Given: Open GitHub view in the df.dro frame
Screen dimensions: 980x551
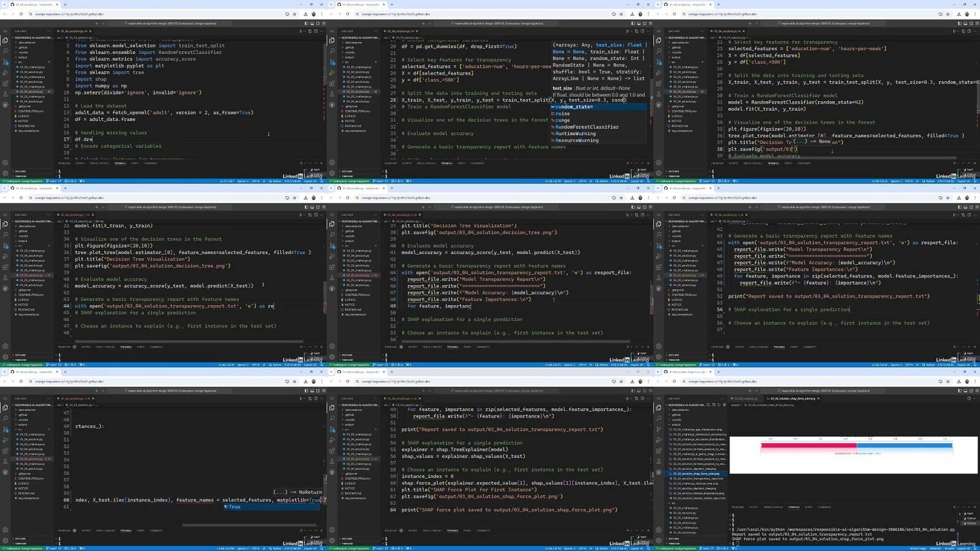Looking at the screenshot, I should pyautogui.click(x=6, y=105).
